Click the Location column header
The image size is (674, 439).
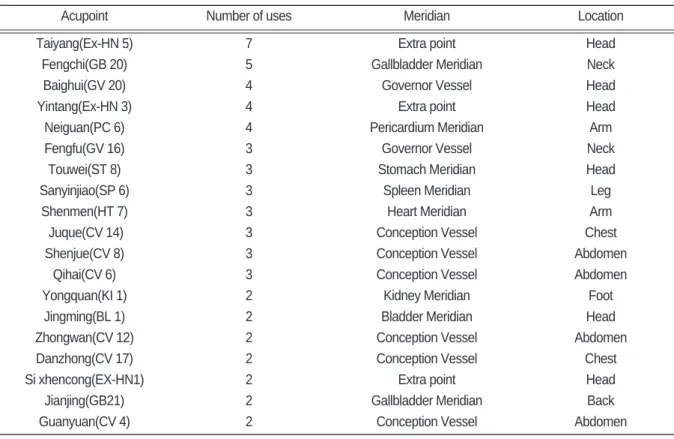(600, 16)
